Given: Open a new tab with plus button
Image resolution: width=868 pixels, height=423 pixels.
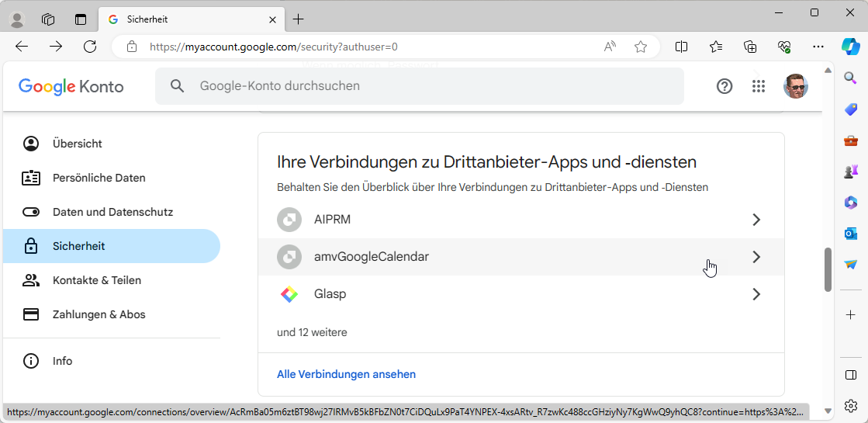Looking at the screenshot, I should [299, 19].
